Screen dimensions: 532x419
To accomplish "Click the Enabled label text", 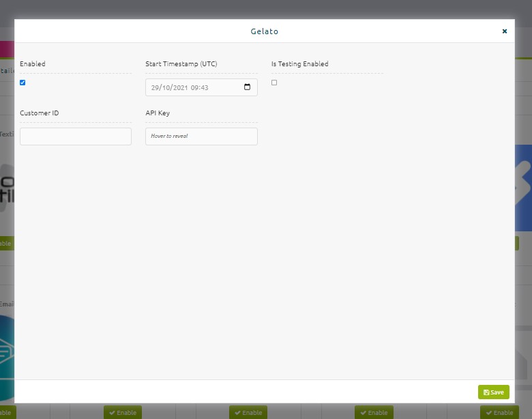I will (33, 64).
